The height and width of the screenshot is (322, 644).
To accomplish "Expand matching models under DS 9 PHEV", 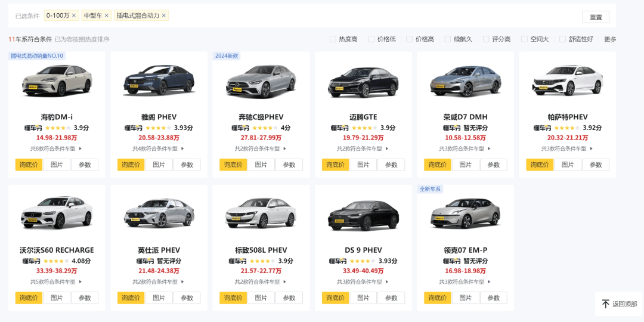I will 363,281.
